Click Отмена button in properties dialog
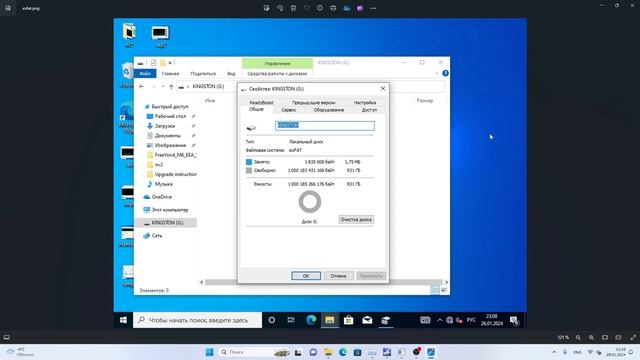This screenshot has width=640, height=360. click(x=338, y=276)
